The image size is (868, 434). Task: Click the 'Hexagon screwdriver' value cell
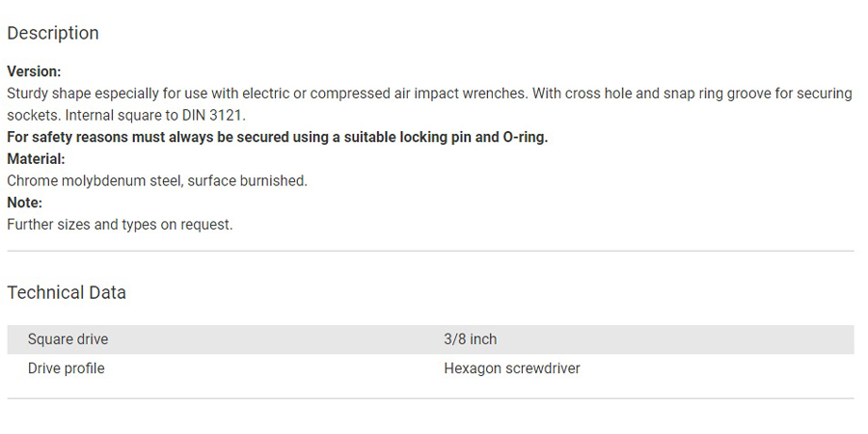click(x=512, y=368)
